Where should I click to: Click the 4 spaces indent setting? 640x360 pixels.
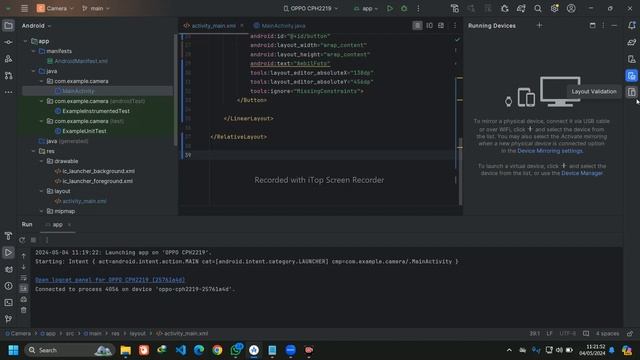click(607, 333)
